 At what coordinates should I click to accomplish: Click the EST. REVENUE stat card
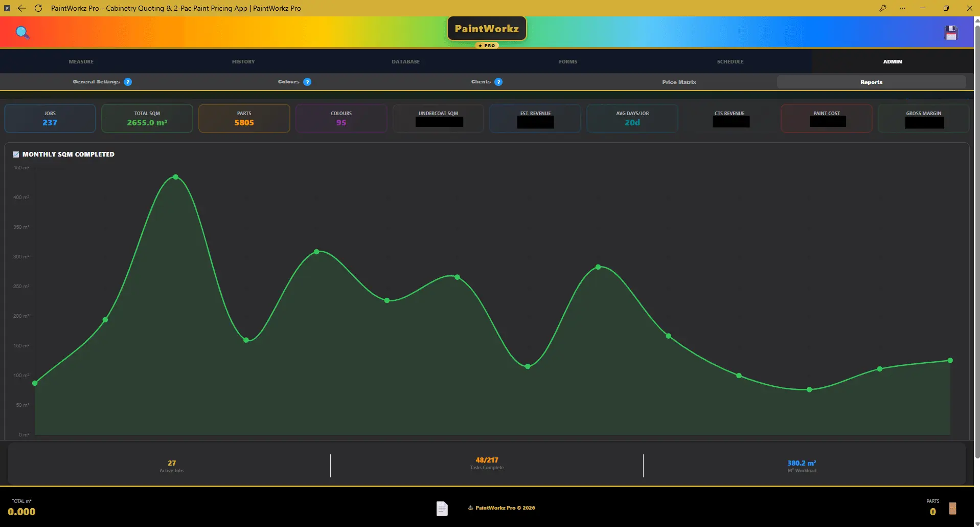click(535, 118)
